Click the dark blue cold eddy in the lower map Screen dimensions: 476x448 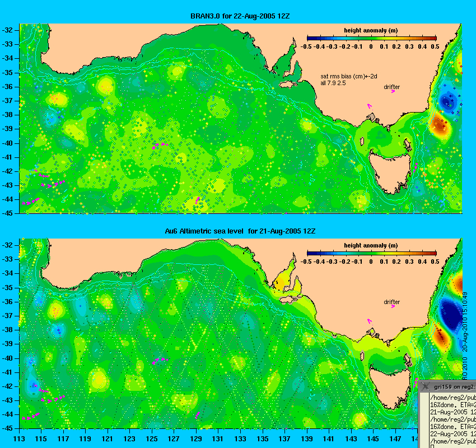[x=450, y=314]
